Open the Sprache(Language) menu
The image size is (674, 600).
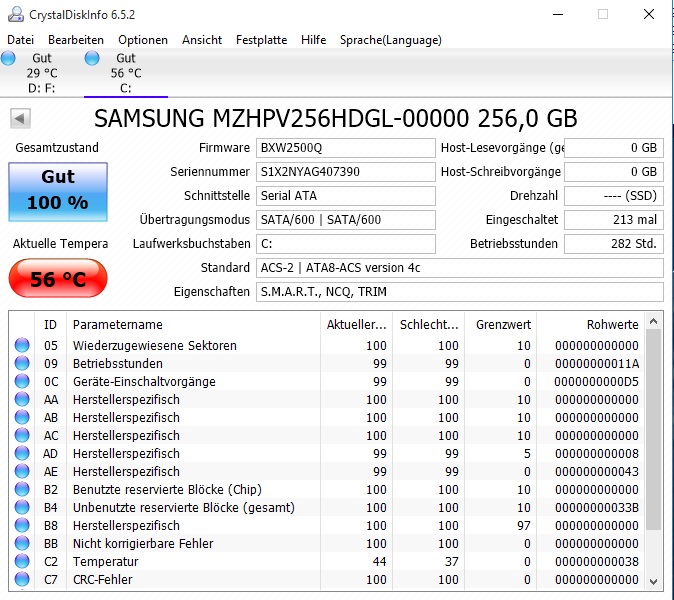point(391,40)
